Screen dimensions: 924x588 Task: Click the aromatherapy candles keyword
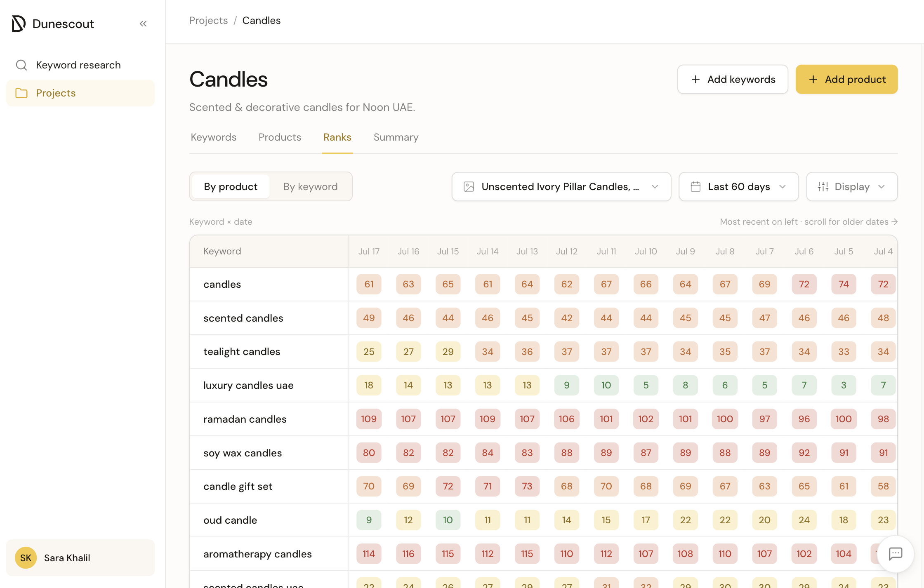[x=258, y=554]
